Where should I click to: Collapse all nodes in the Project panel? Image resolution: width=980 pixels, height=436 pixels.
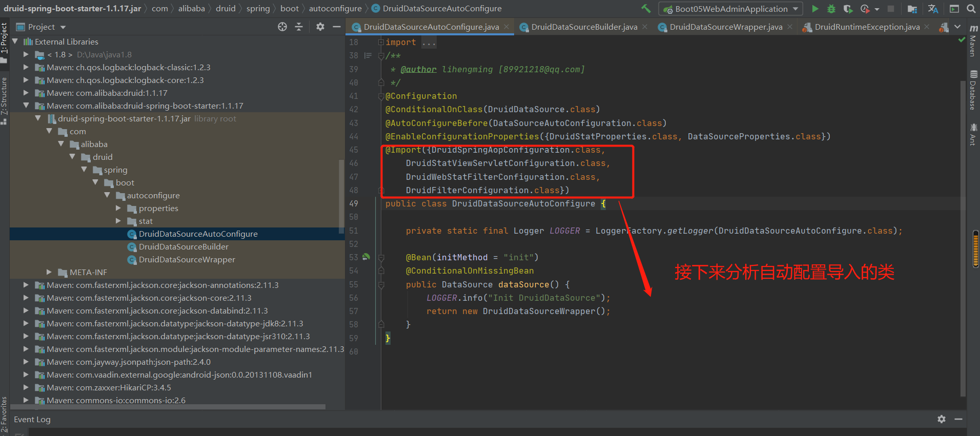tap(299, 27)
